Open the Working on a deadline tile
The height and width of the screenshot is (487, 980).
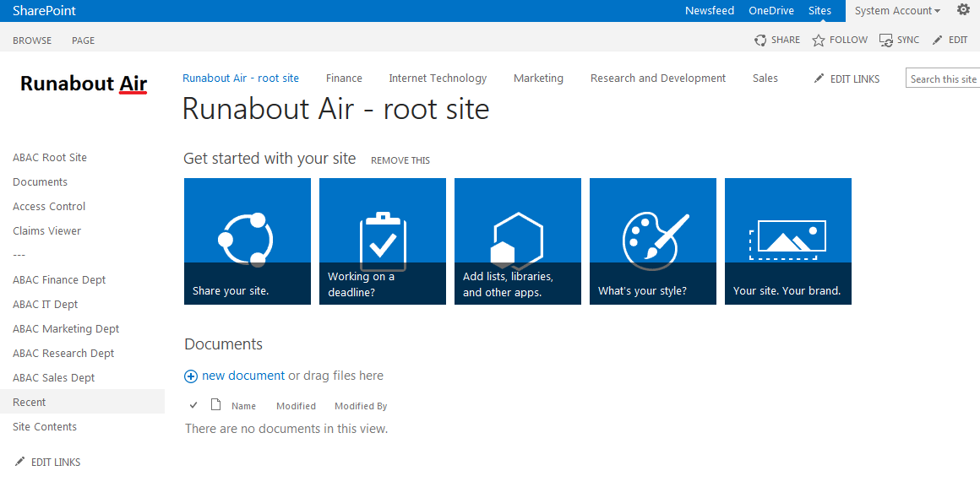pyautogui.click(x=383, y=241)
